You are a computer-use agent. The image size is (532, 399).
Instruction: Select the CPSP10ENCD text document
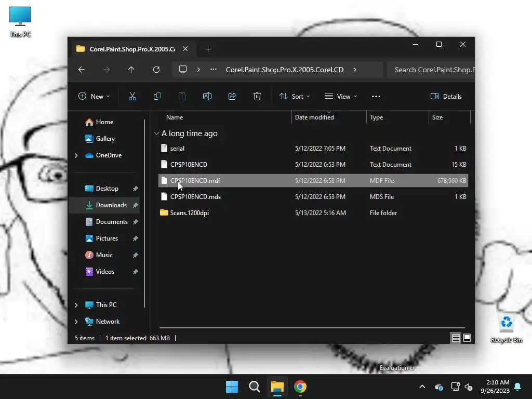313,165
